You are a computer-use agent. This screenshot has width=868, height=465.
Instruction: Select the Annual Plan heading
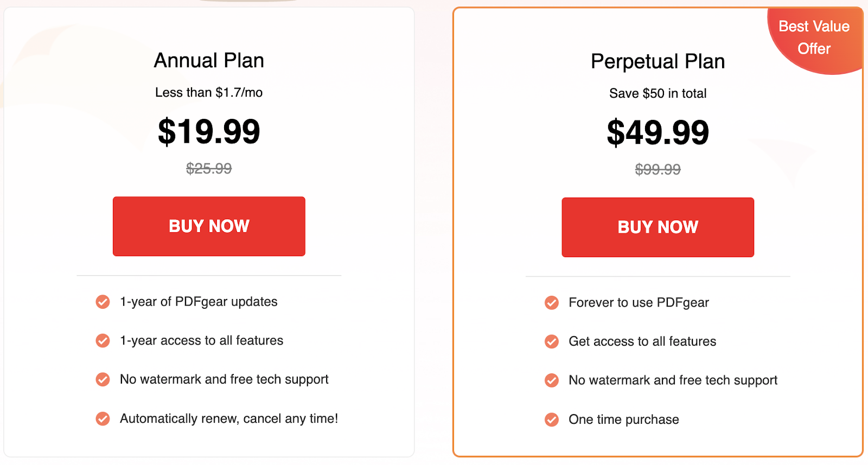(209, 60)
